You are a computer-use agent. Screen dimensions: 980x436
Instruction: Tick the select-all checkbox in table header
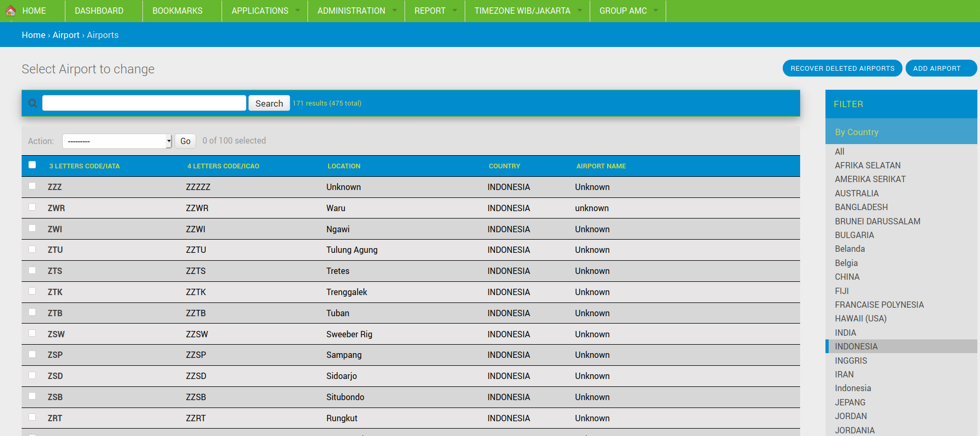point(32,165)
